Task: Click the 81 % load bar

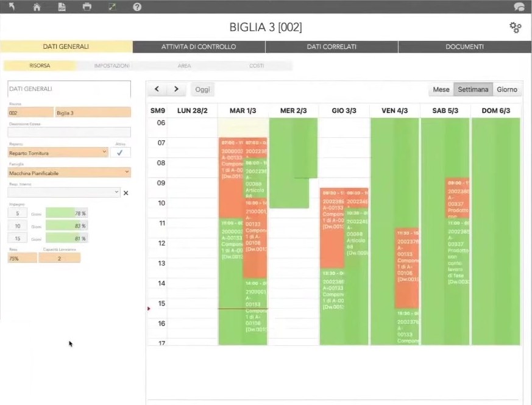Action: tap(66, 238)
